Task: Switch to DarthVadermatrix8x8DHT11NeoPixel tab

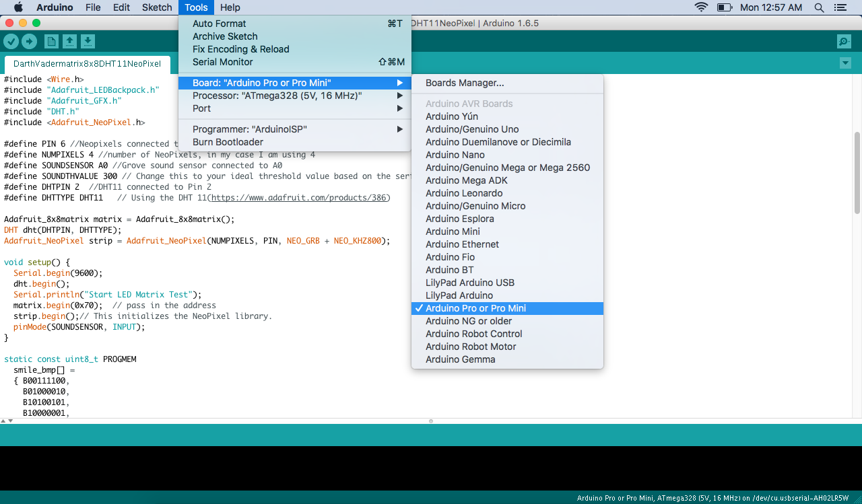Action: pyautogui.click(x=87, y=64)
